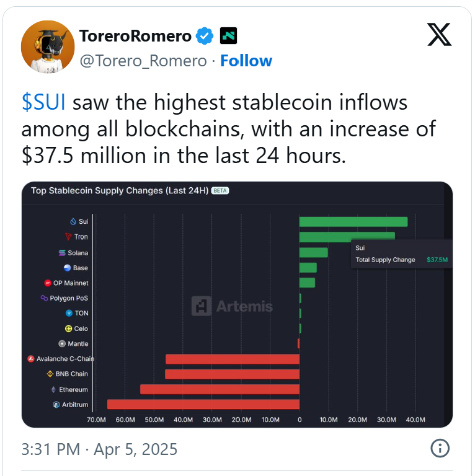This screenshot has width=475, height=476.
Task: Click the blue verified checkmark badge
Action: coord(205,36)
